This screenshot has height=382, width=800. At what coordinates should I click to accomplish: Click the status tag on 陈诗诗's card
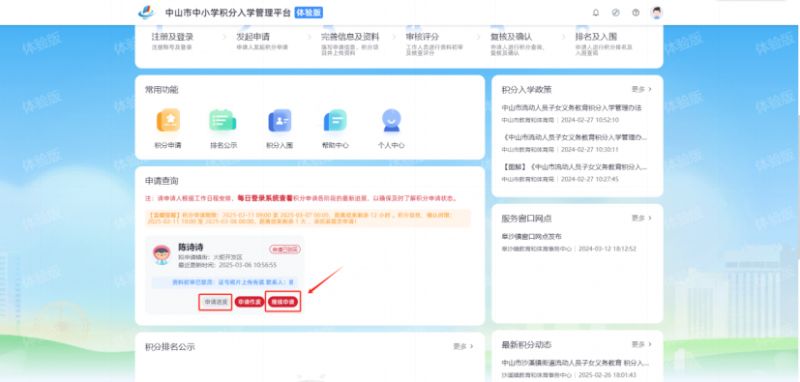click(285, 249)
